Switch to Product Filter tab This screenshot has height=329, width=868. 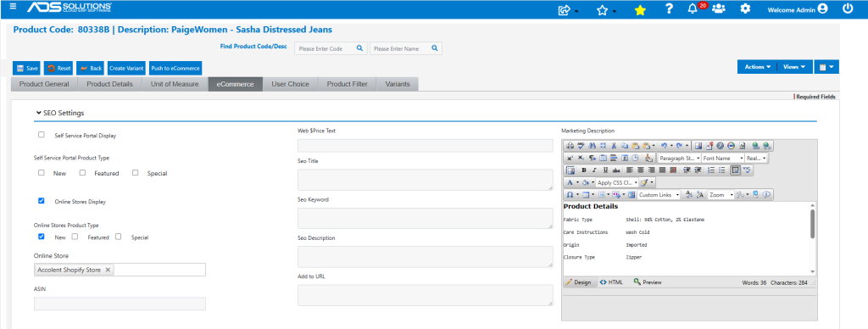pos(347,84)
